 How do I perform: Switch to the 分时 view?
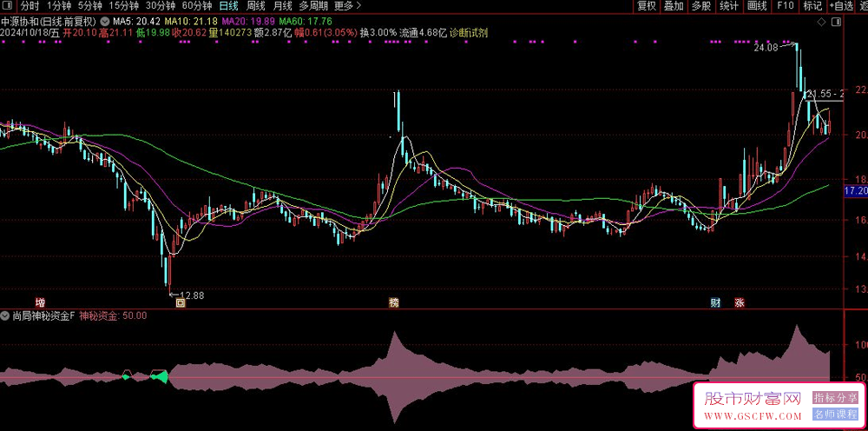click(x=30, y=6)
